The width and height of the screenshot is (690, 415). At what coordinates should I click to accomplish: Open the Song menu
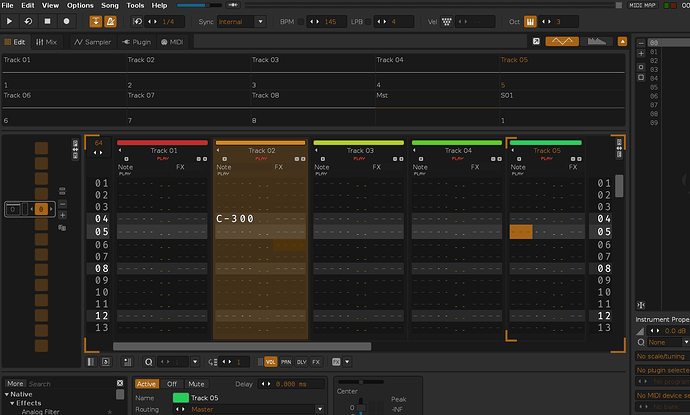point(108,5)
